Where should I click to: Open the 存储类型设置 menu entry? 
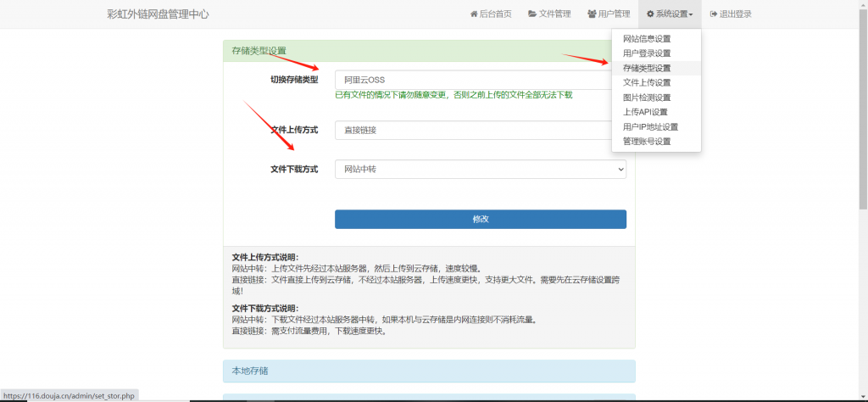647,68
